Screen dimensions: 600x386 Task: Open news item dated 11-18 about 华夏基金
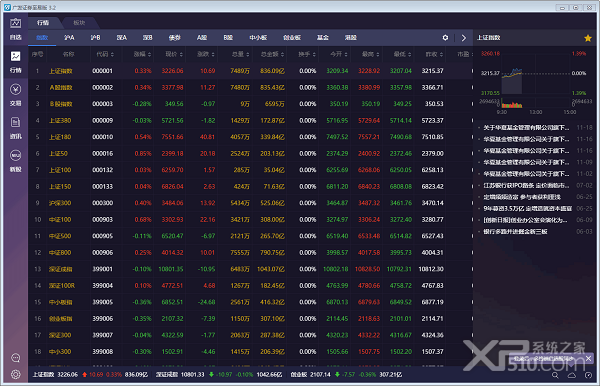coord(526,127)
